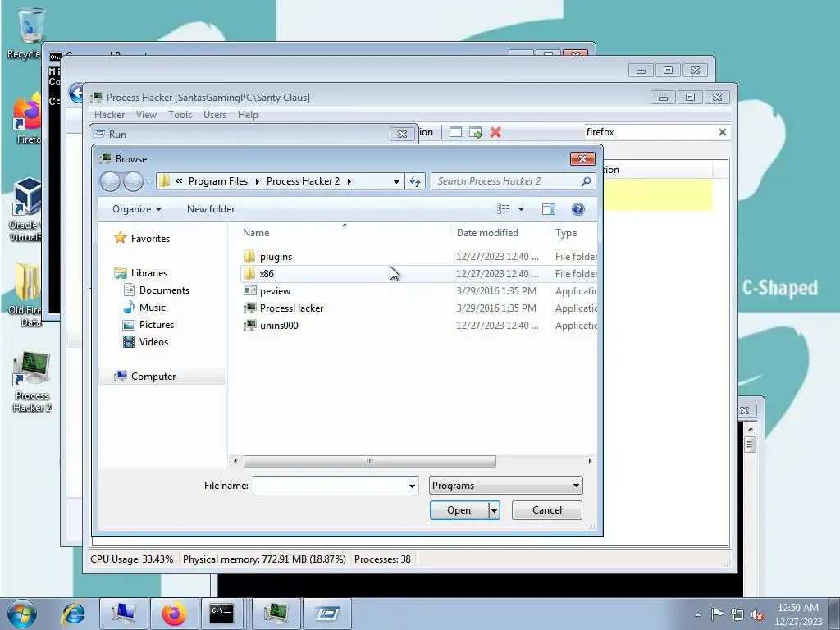
Task: Click the refresh button next to address bar
Action: coord(415,181)
